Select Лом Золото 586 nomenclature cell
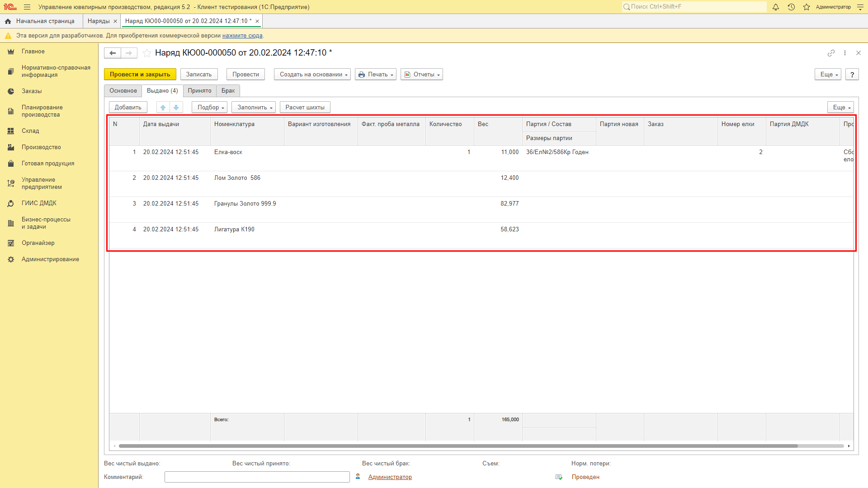The height and width of the screenshot is (488, 868). (247, 184)
